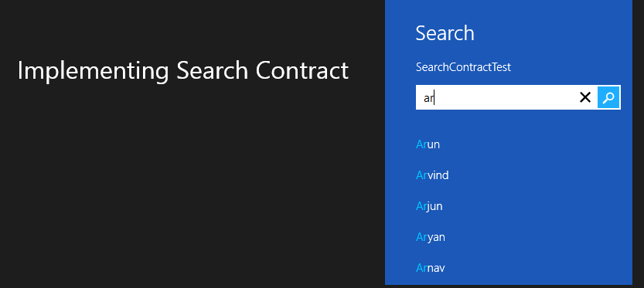Click the magnifying glass search button
The height and width of the screenshot is (288, 644).
[x=608, y=97]
